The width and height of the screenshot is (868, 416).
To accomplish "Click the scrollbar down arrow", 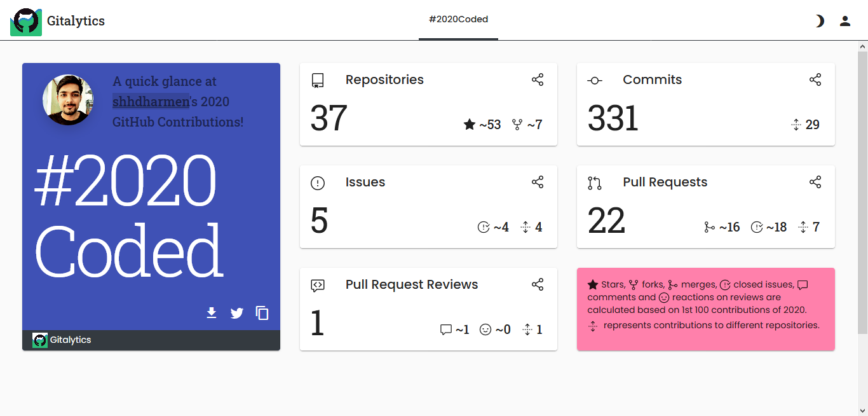I will [863, 410].
